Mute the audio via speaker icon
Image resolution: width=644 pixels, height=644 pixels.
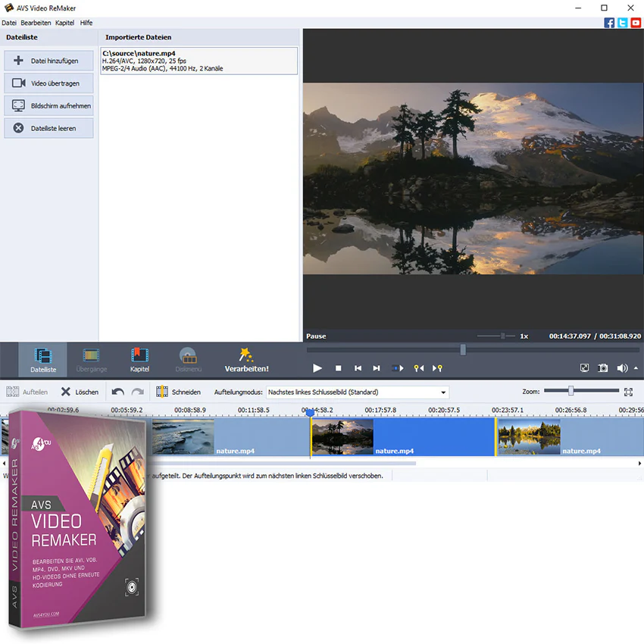pyautogui.click(x=622, y=368)
